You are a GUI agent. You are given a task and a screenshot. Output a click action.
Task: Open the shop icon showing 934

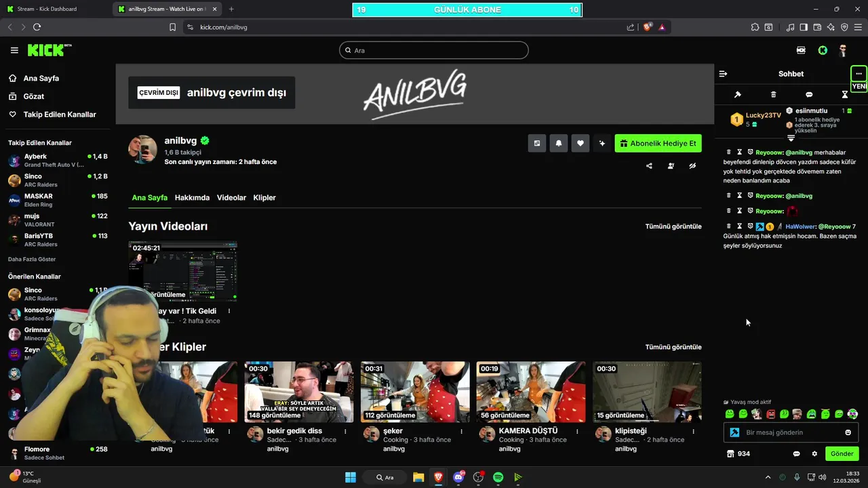coord(738,453)
